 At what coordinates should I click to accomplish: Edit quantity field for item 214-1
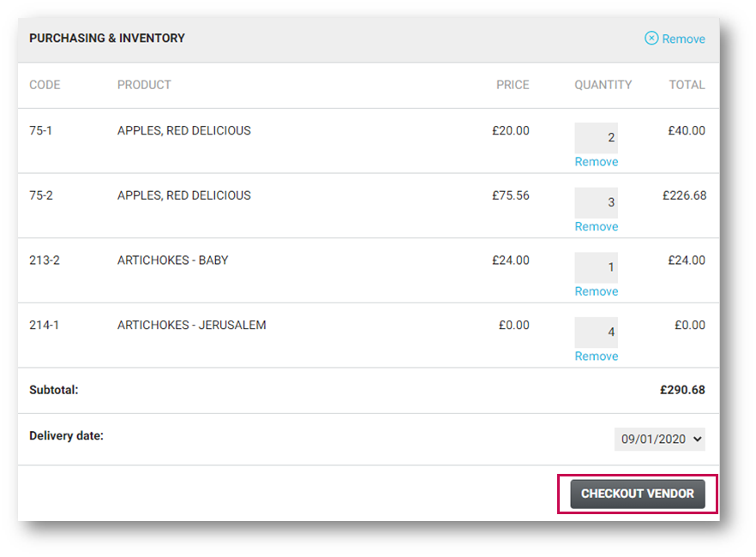tap(596, 332)
